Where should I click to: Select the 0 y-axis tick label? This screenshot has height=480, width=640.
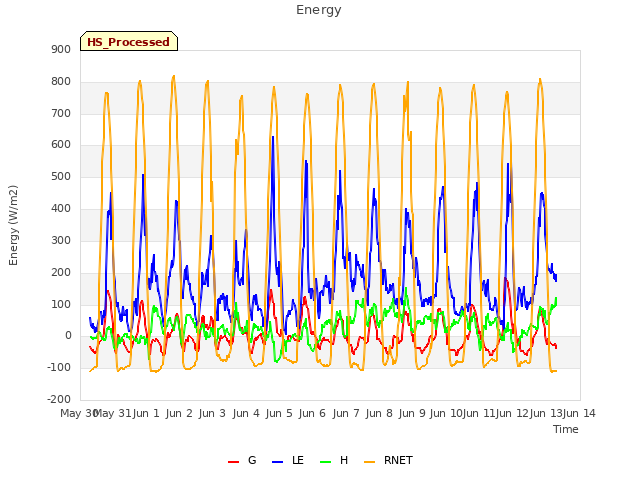tap(68, 336)
